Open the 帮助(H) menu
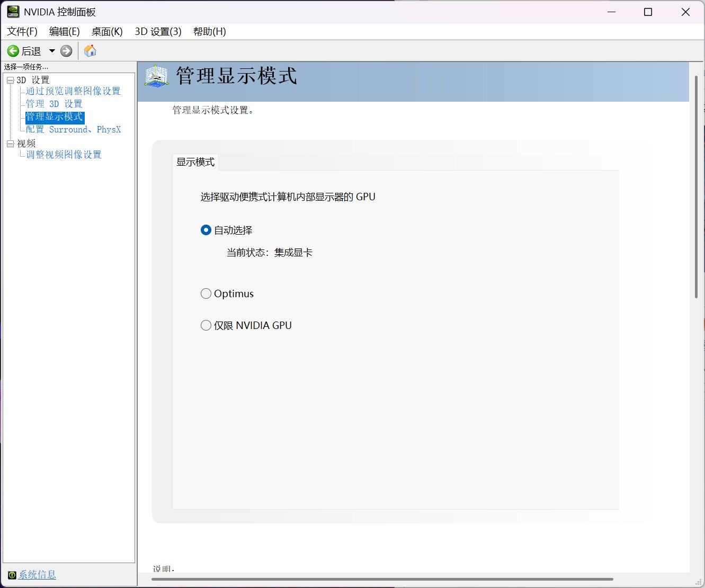 [x=210, y=32]
